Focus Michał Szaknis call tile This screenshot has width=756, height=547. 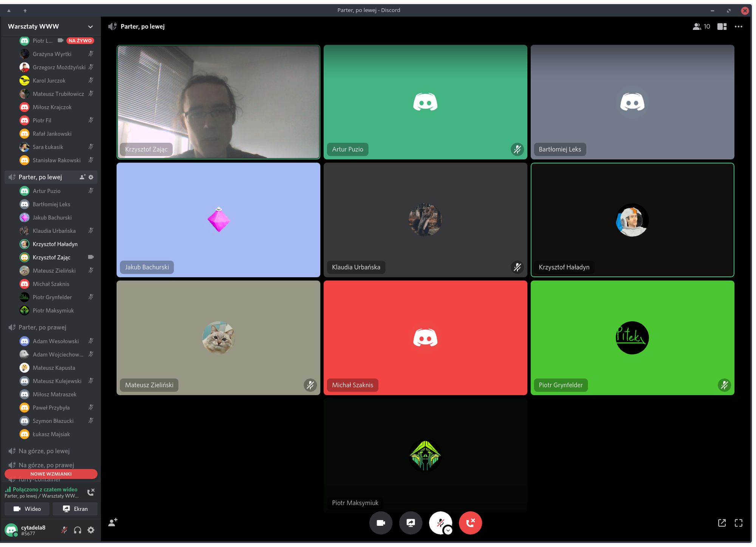[425, 338]
